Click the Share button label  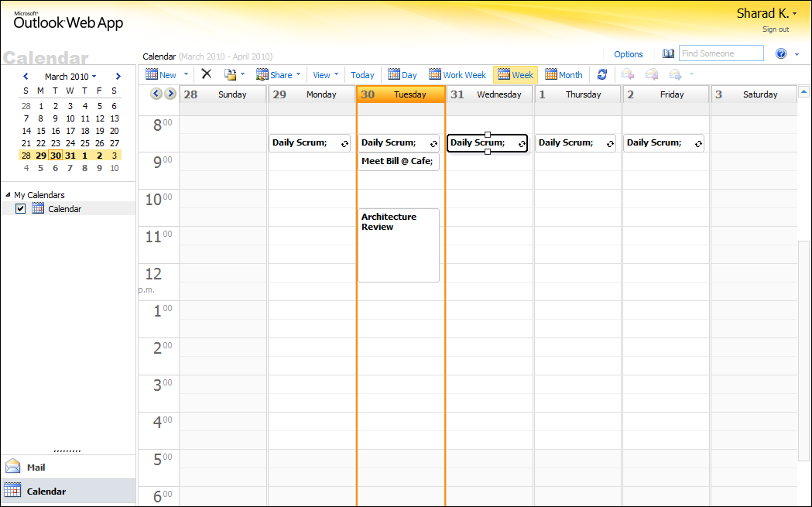281,75
